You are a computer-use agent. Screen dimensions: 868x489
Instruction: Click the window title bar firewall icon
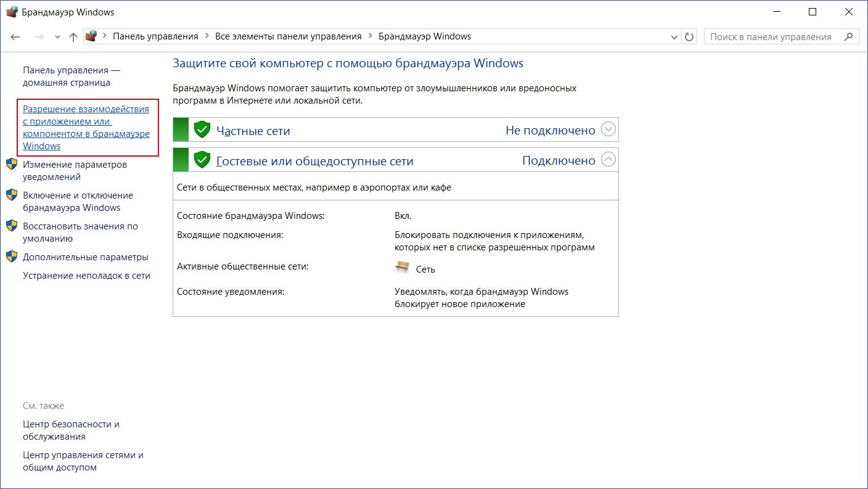pyautogui.click(x=12, y=12)
